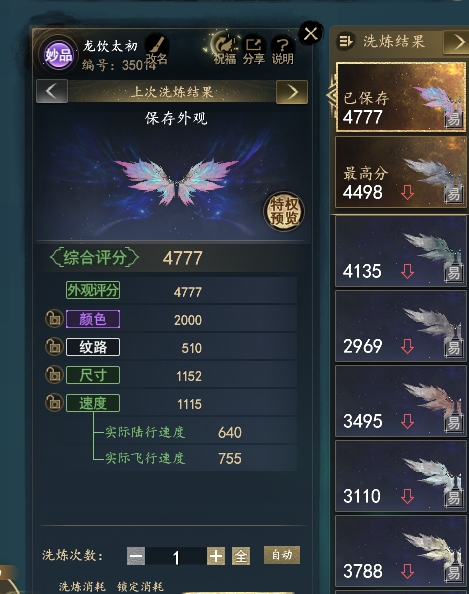Click the 洗炼结果 list icon
Viewport: 469px width, 594px height.
click(345, 41)
